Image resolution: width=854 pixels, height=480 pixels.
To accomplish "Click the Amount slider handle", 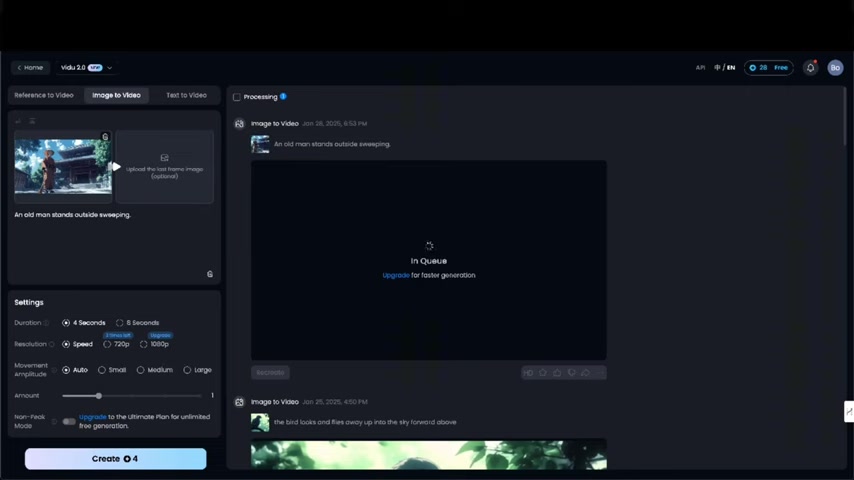I will point(98,396).
